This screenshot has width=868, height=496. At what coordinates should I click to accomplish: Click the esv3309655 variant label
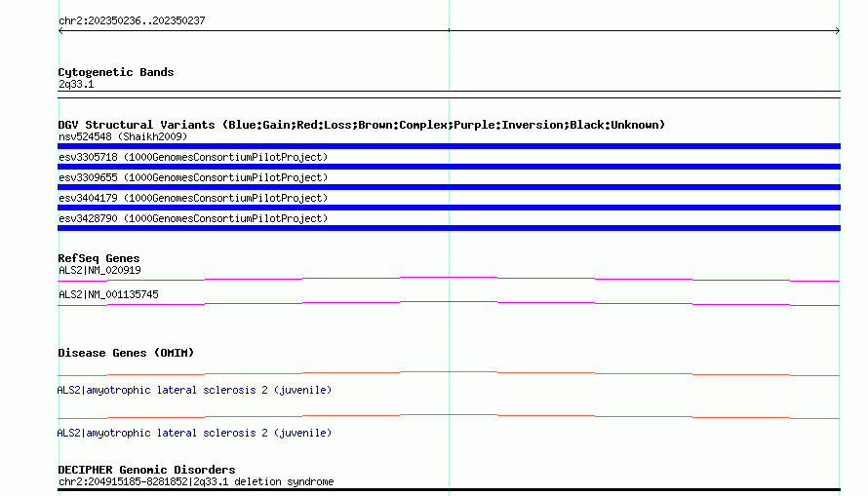(193, 177)
